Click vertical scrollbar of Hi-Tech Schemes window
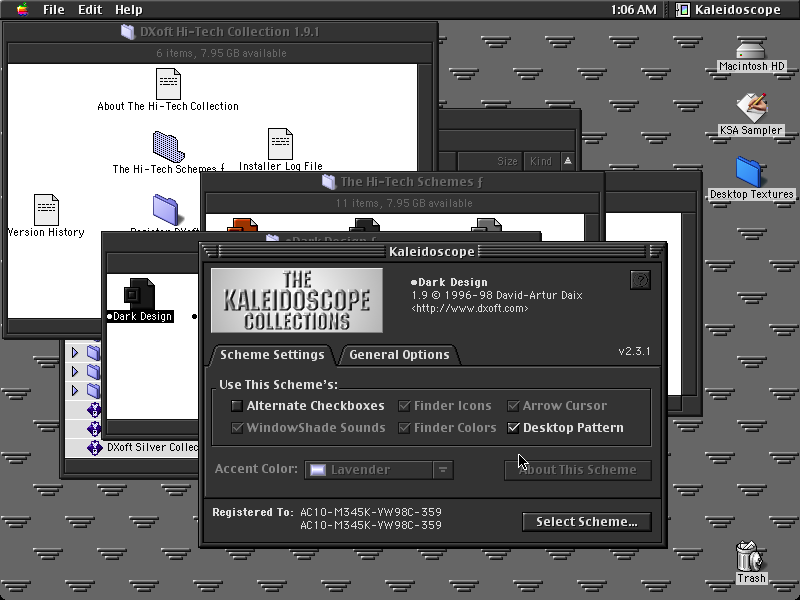 point(592,227)
